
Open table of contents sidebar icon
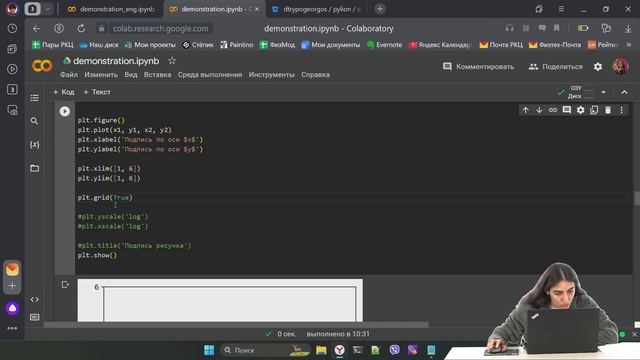[35, 98]
